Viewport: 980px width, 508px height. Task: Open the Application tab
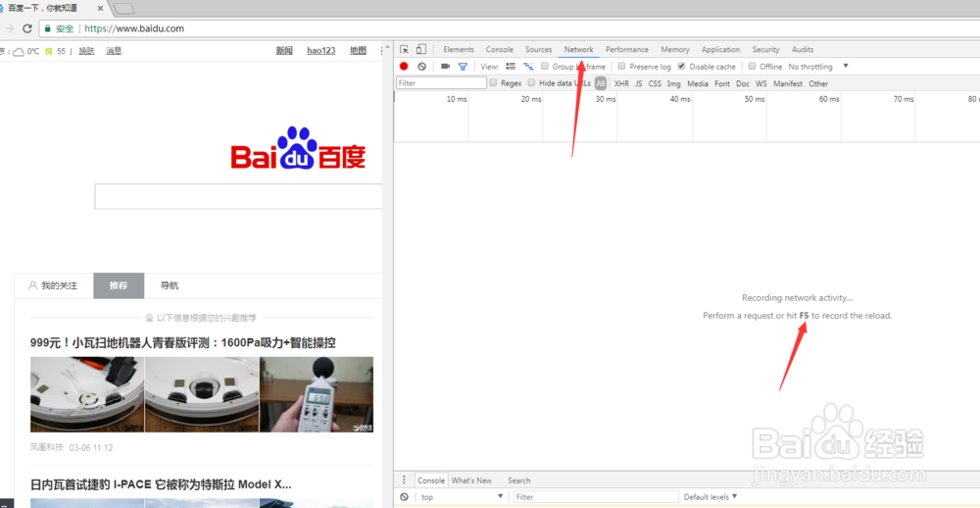720,49
